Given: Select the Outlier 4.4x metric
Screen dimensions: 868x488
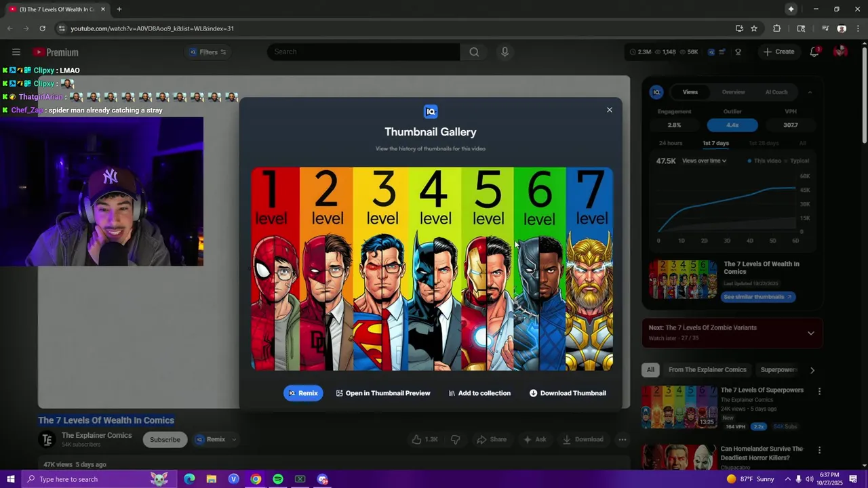Looking at the screenshot, I should click(732, 125).
